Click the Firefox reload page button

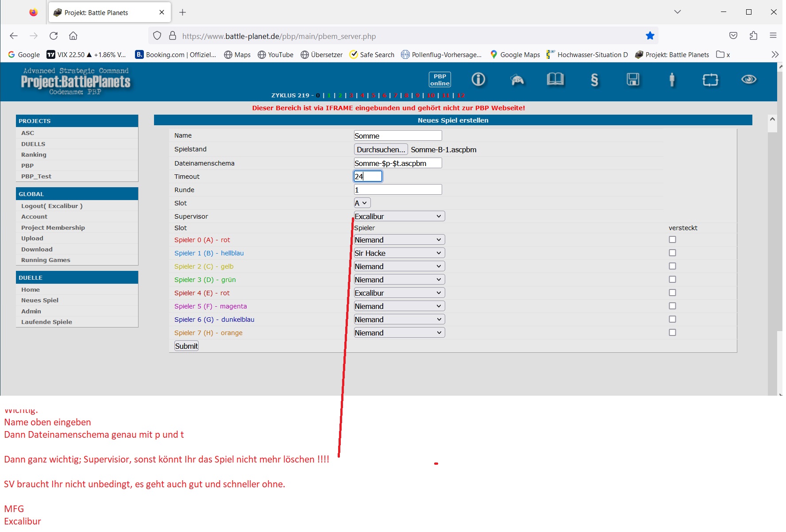pyautogui.click(x=54, y=36)
